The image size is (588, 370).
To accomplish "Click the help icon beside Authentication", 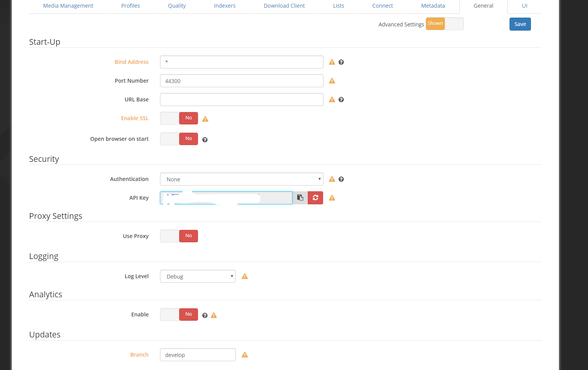I will [341, 179].
